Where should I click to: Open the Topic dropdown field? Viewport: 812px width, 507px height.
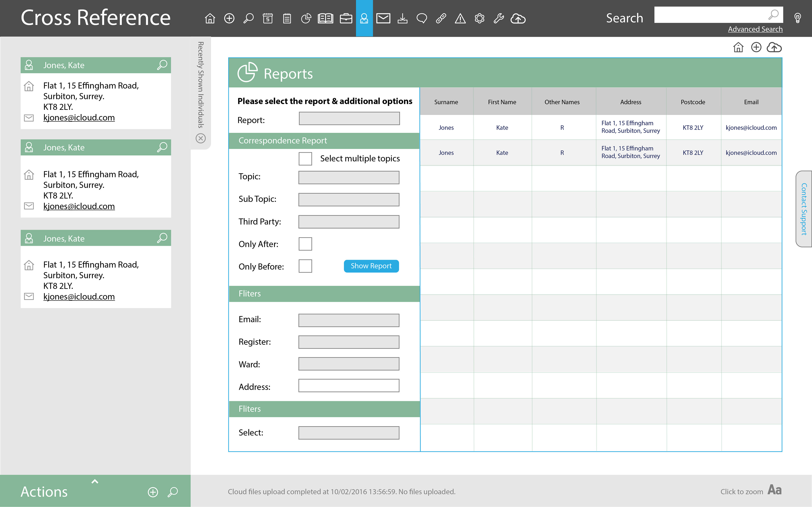349,177
